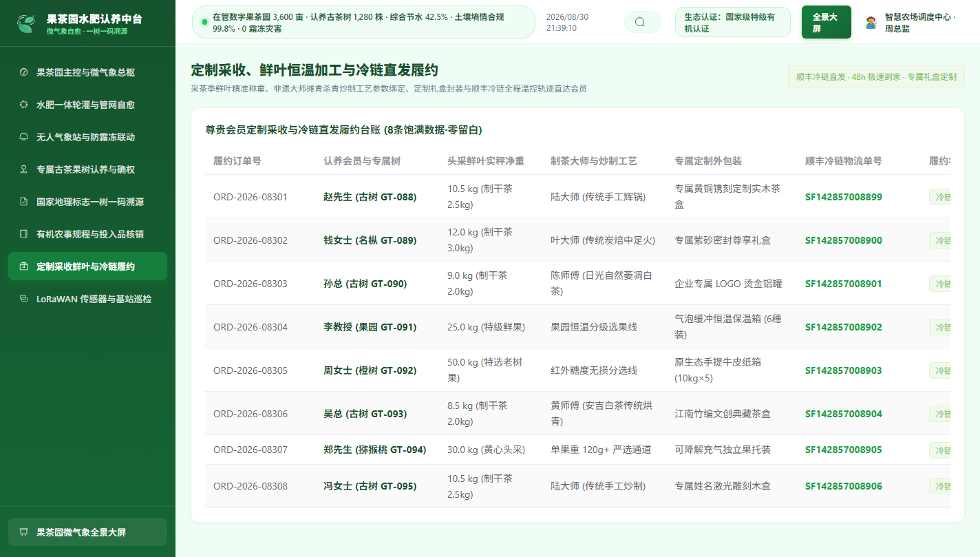The height and width of the screenshot is (557, 980).
Task: Click the icon beside 专属古茶果树认养与确权
Action: pyautogui.click(x=23, y=169)
